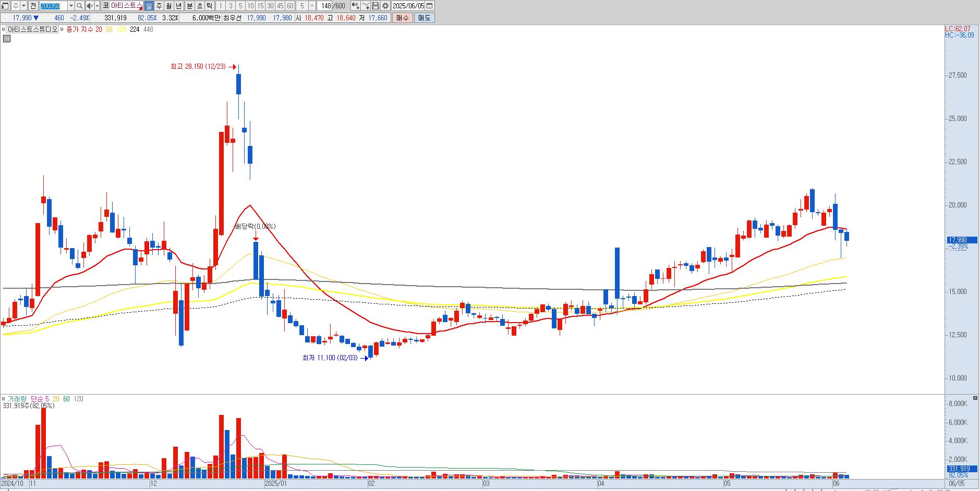Select the 일 daily chart period
Viewport: 980px width, 491px height.
[x=149, y=6]
